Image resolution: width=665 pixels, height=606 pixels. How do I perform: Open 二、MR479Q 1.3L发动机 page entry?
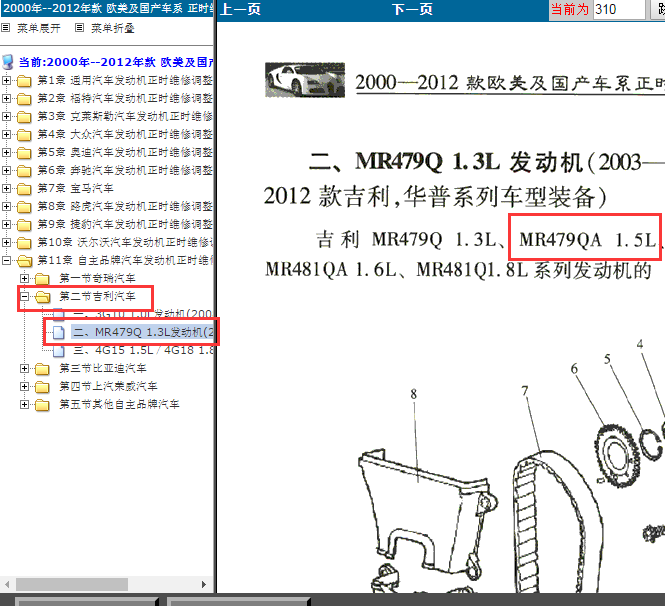142,332
